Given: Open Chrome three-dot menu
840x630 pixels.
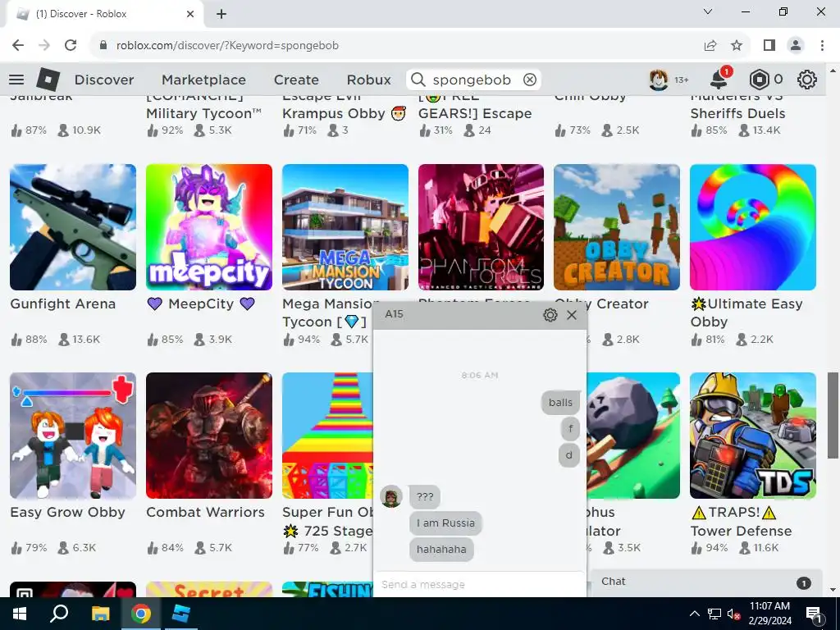Looking at the screenshot, I should point(822,46).
